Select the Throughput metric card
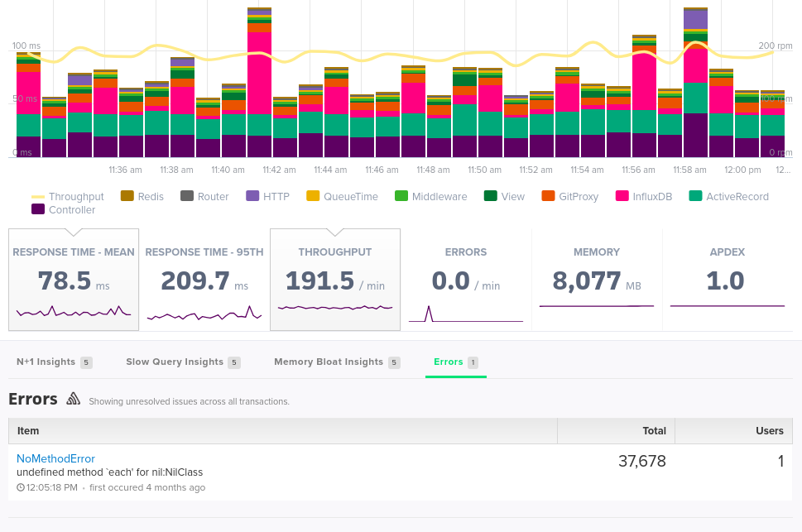The height and width of the screenshot is (532, 802). (x=335, y=280)
